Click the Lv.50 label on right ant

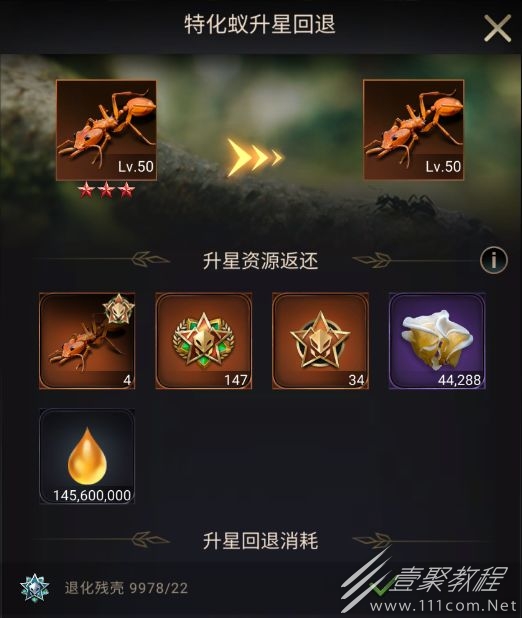pyautogui.click(x=443, y=166)
